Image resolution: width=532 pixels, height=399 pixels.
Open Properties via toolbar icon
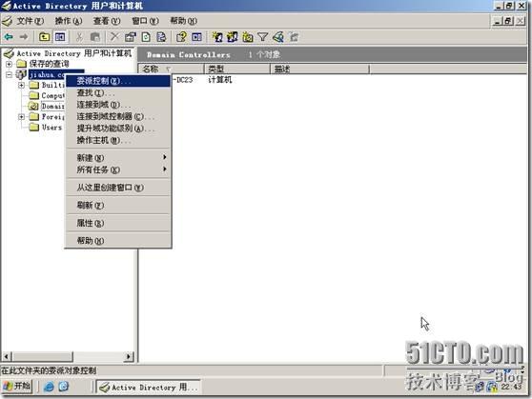(131, 36)
